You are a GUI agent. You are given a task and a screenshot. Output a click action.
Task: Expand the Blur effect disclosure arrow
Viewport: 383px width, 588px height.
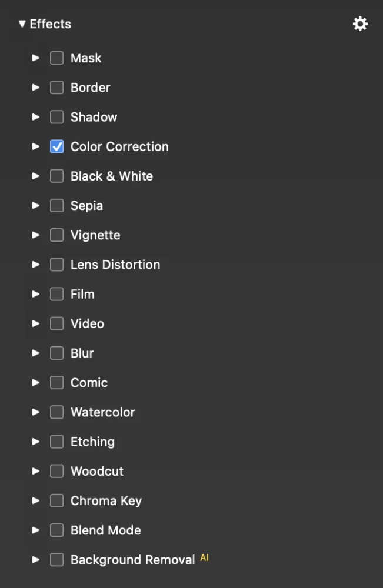click(x=36, y=353)
